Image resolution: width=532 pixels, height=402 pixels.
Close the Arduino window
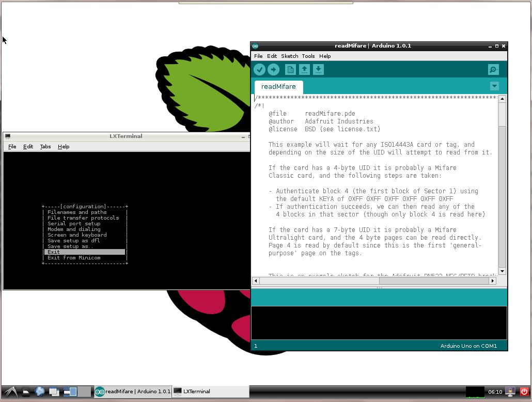point(504,46)
